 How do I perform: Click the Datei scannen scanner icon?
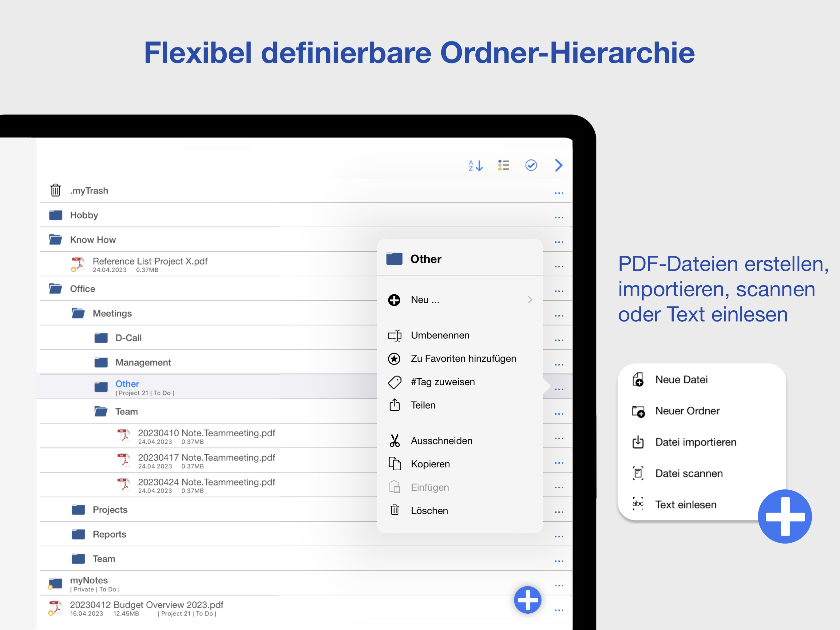pos(638,473)
